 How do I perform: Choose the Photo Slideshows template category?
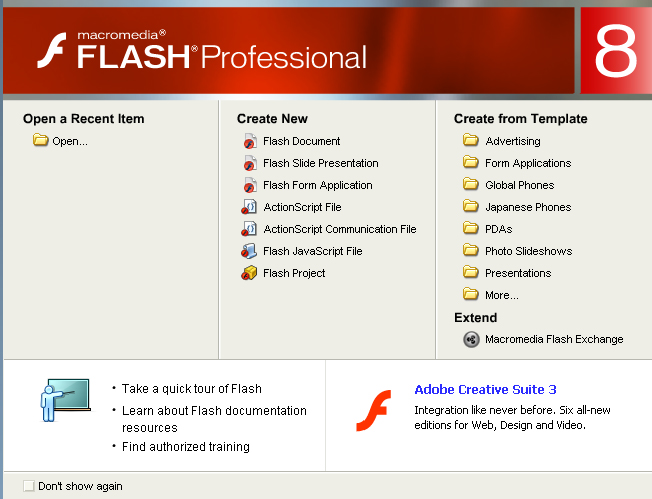coord(529,252)
